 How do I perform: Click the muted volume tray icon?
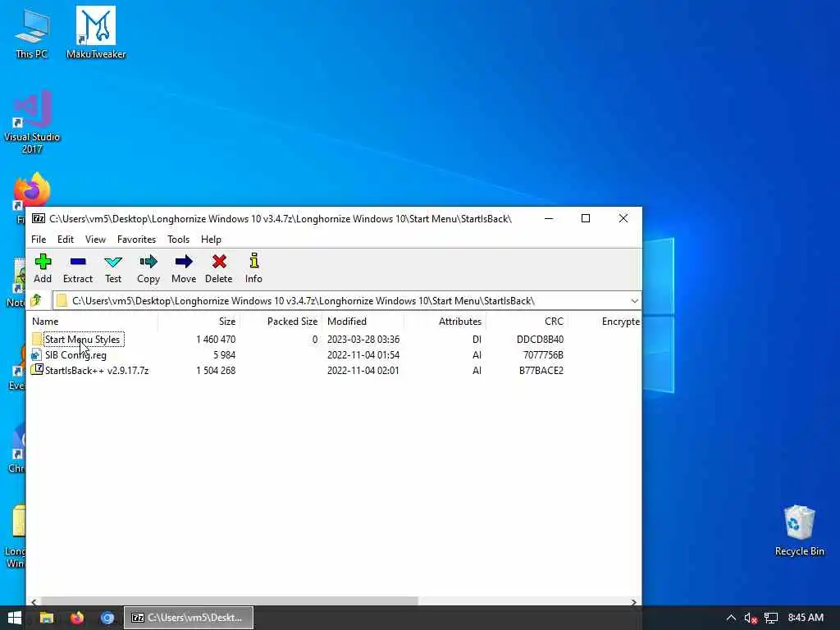pos(751,619)
